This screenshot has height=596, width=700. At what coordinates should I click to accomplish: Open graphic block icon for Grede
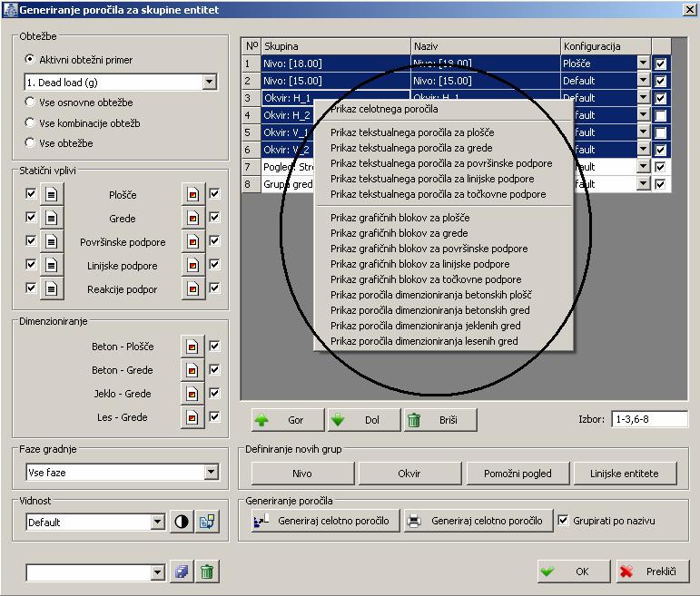[192, 218]
